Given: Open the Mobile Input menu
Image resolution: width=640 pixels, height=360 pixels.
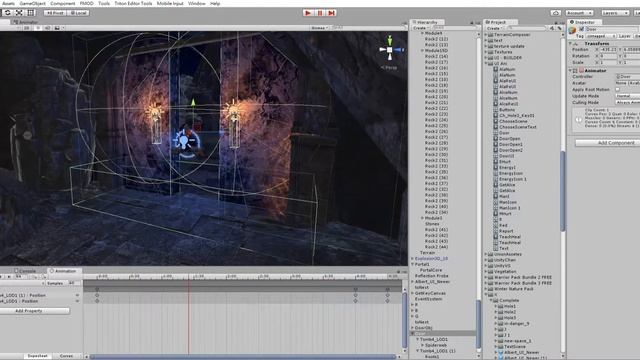Looking at the screenshot, I should click(170, 3).
